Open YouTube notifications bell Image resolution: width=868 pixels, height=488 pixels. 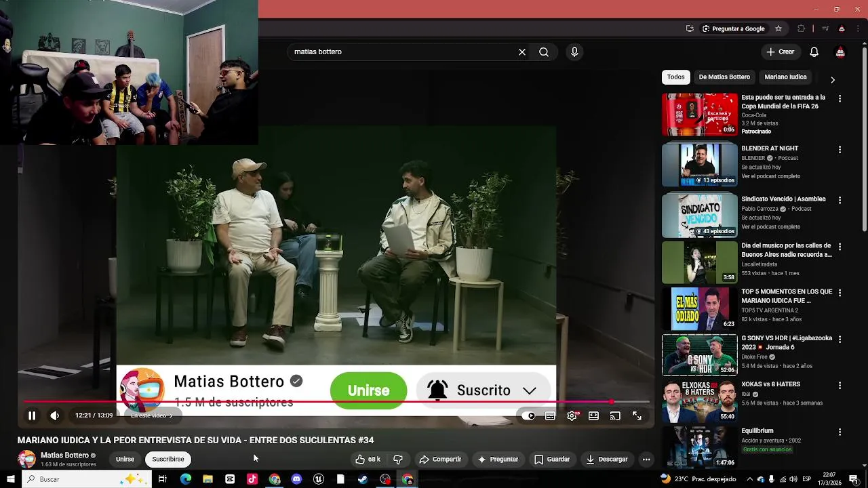[x=814, y=52]
